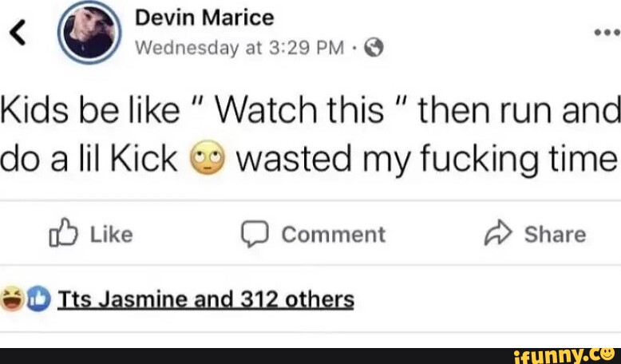Open the Devin Marice profile name
Image resolution: width=621 pixels, height=364 pixels.
204,18
